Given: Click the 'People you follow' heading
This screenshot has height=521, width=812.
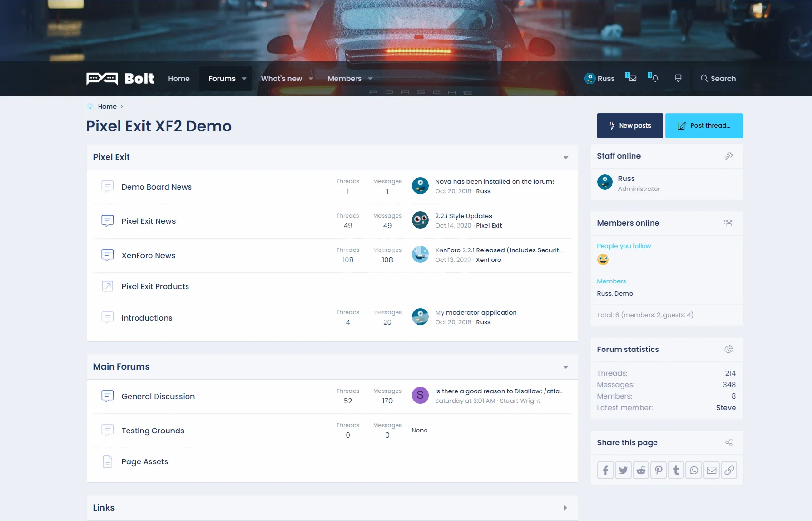Looking at the screenshot, I should tap(624, 246).
